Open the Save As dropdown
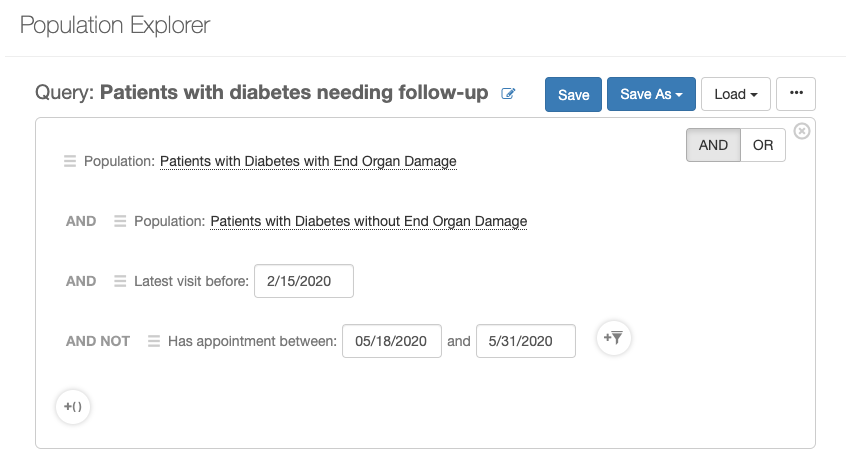The width and height of the screenshot is (851, 457). pos(651,94)
